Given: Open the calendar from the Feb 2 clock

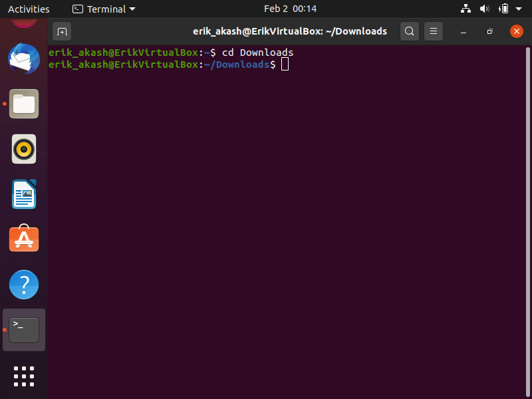Looking at the screenshot, I should click(x=290, y=9).
